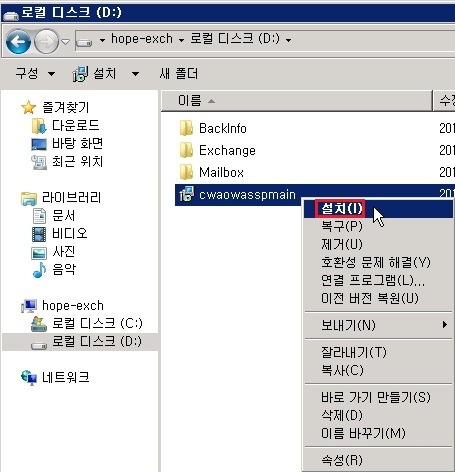Open the 구성 toolbar menu
This screenshot has height=472, width=455.
(35, 73)
